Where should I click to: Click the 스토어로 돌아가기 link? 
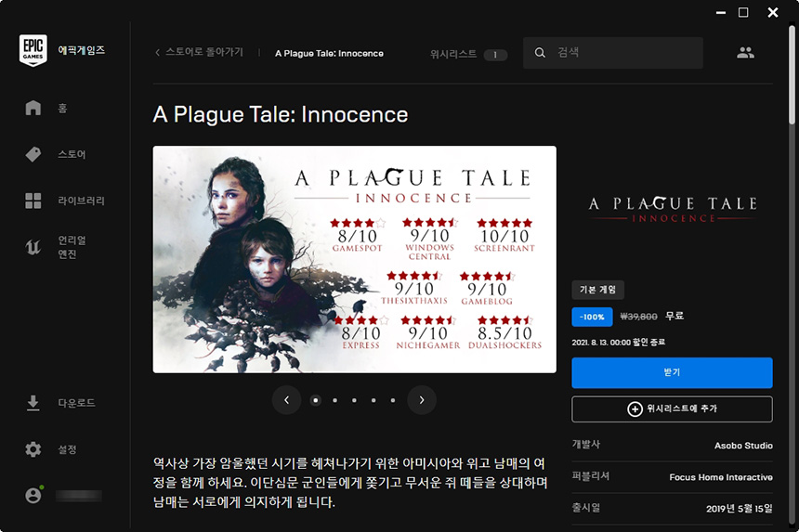pos(204,52)
